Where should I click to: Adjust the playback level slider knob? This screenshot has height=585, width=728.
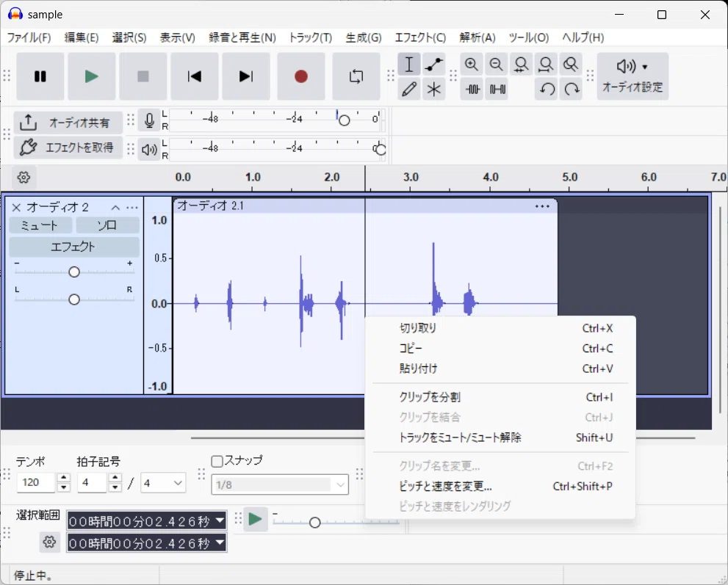[x=381, y=150]
